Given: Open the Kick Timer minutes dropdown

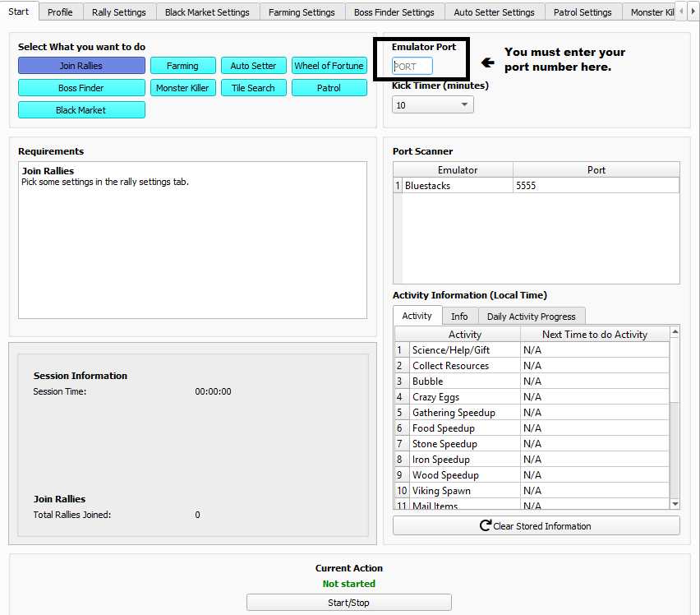Looking at the screenshot, I should pyautogui.click(x=433, y=105).
